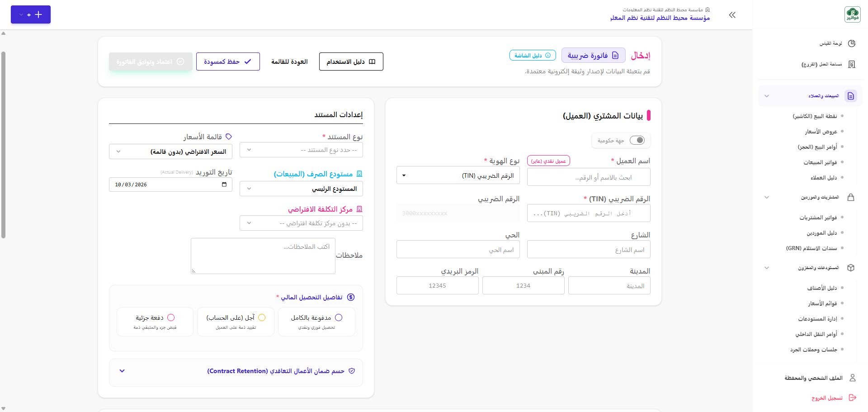Open the dashboard pie chart icon

click(852, 43)
